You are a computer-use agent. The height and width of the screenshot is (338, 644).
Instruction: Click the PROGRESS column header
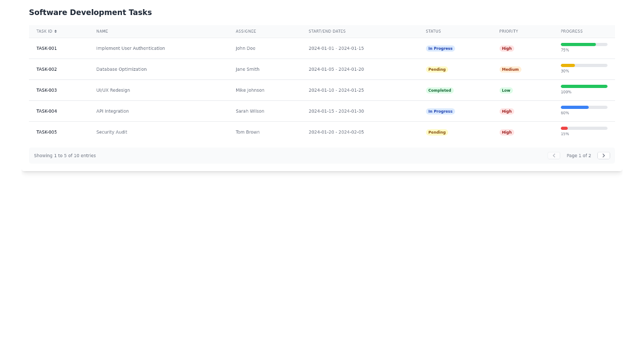[572, 31]
